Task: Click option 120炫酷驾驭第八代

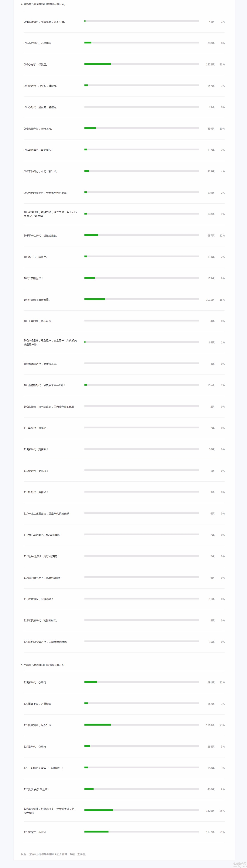Action: pyautogui.click(x=46, y=642)
